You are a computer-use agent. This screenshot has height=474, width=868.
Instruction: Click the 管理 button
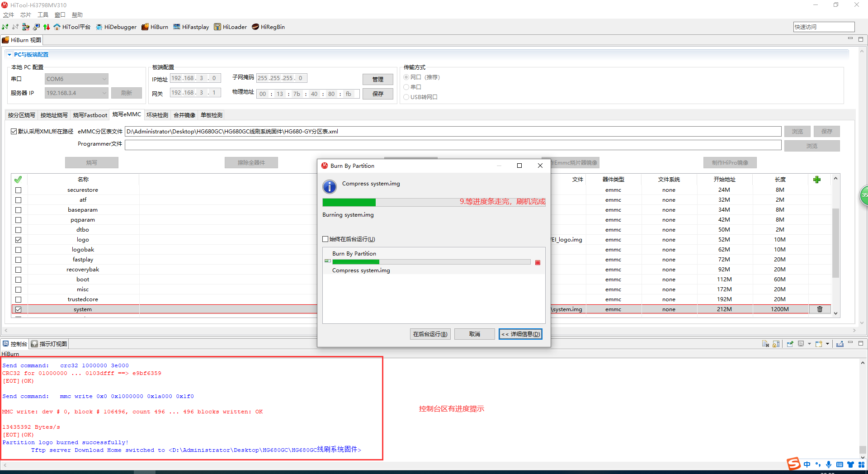pos(378,80)
